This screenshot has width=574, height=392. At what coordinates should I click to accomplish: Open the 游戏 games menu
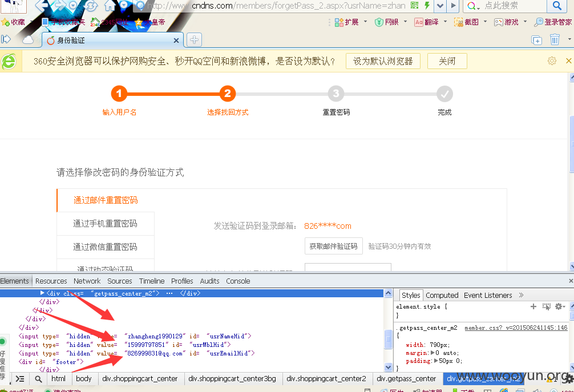point(506,22)
